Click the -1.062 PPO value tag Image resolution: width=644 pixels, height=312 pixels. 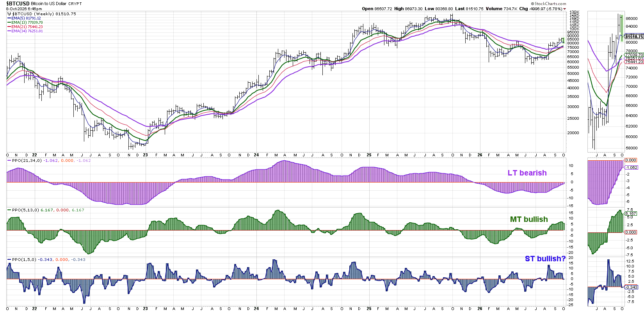tap(632, 168)
